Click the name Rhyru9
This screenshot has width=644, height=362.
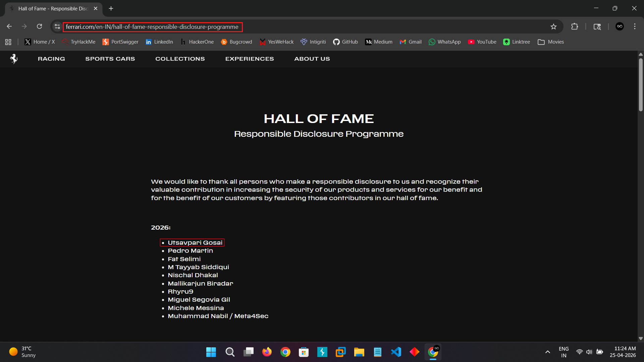pos(180,292)
